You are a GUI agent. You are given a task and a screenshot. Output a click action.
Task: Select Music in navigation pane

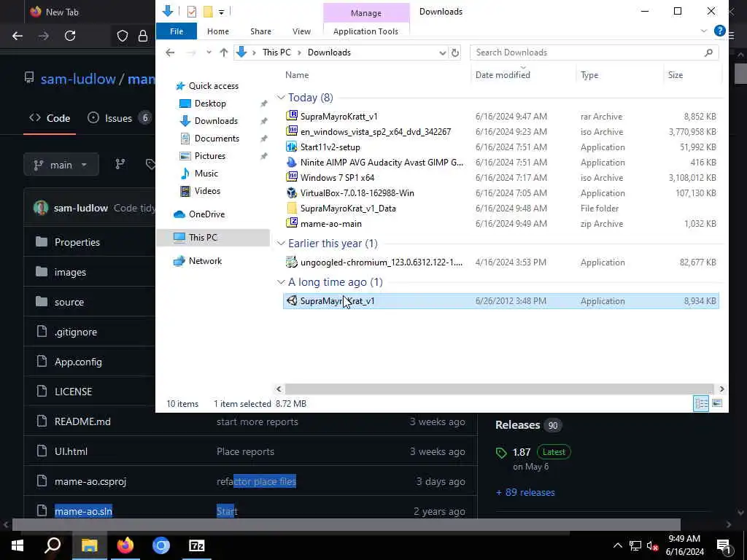click(206, 174)
